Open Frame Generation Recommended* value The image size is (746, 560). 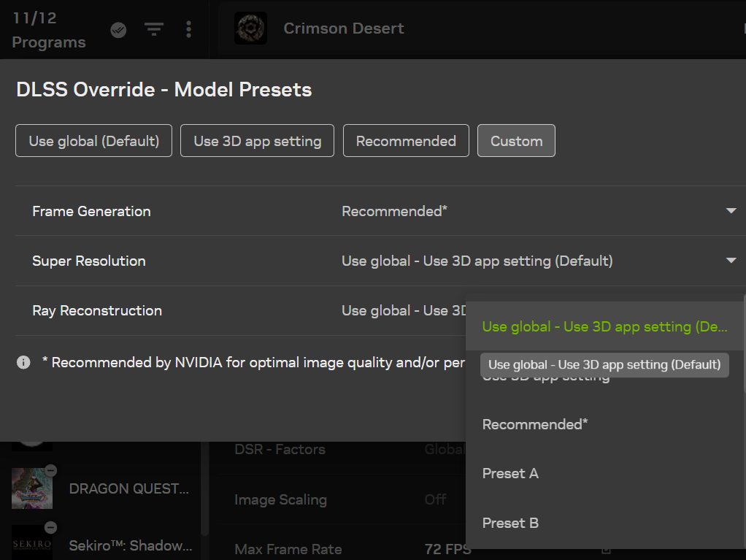pos(394,211)
